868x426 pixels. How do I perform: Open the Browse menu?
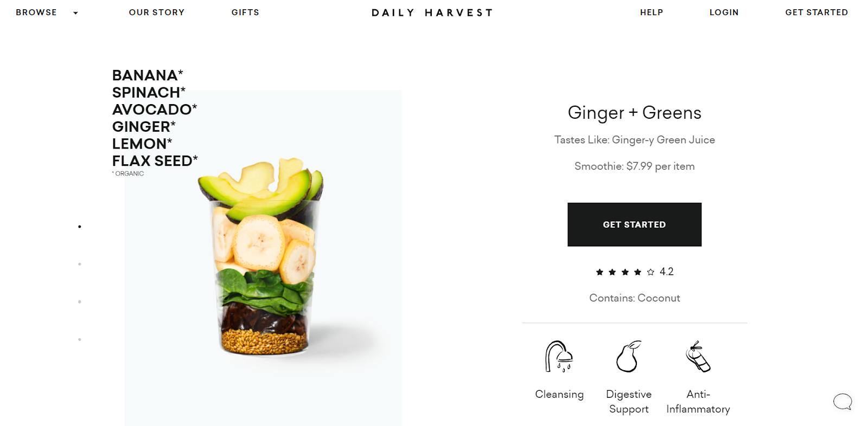click(x=36, y=12)
